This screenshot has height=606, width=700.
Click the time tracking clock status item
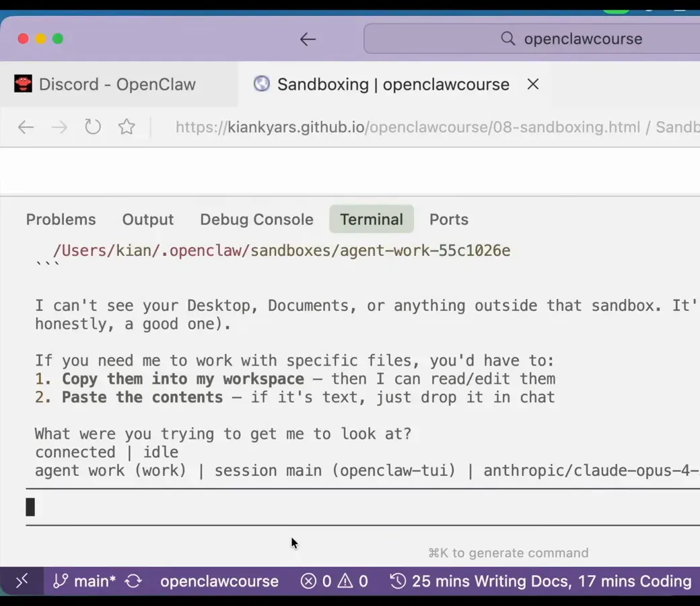(x=540, y=581)
